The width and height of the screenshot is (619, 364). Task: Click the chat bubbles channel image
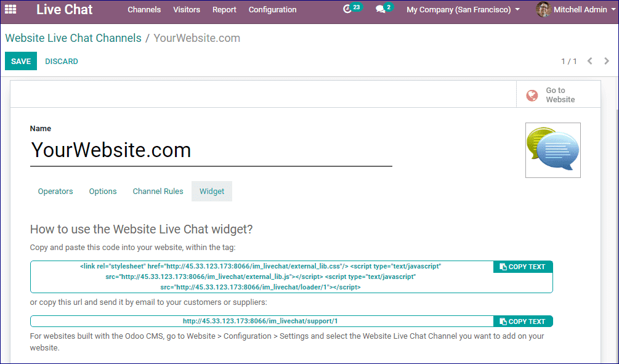tap(552, 150)
